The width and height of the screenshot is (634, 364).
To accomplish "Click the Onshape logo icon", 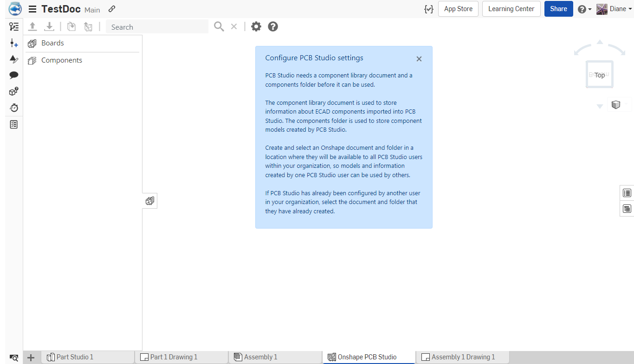I will pos(15,9).
